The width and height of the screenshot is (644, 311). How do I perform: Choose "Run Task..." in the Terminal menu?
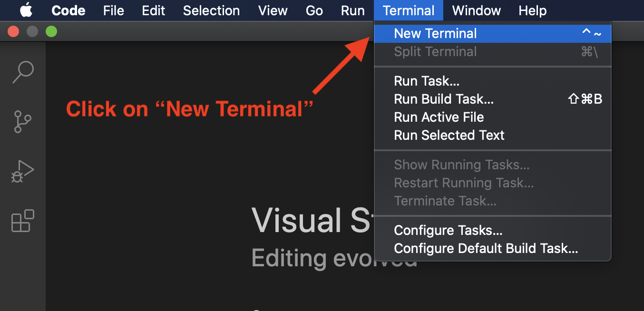coord(426,80)
